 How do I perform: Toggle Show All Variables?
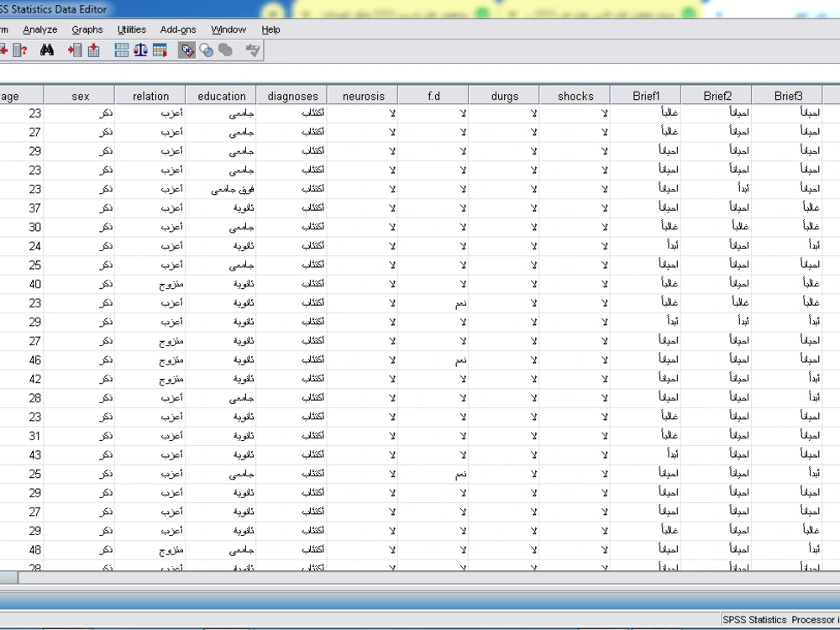[224, 50]
